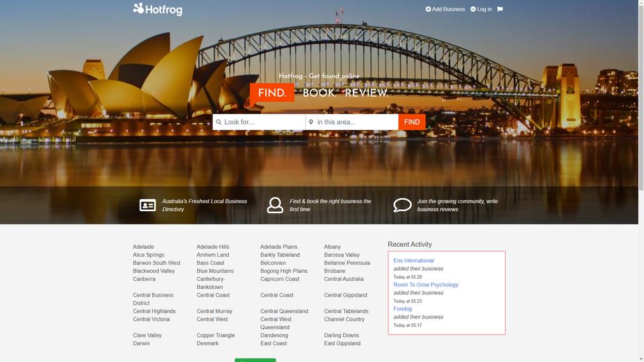Screen dimensions: 644x362
Task: Select the FIND. tab in the banner
Action: click(272, 93)
